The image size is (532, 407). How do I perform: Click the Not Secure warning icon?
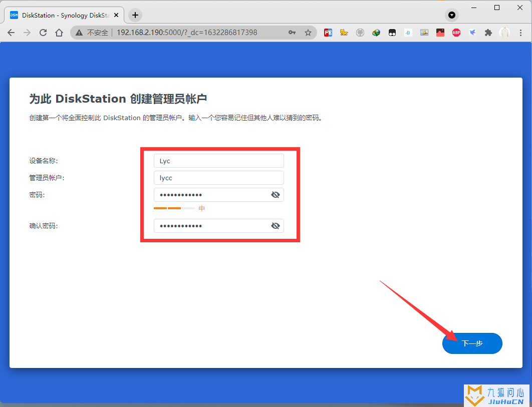pos(79,33)
